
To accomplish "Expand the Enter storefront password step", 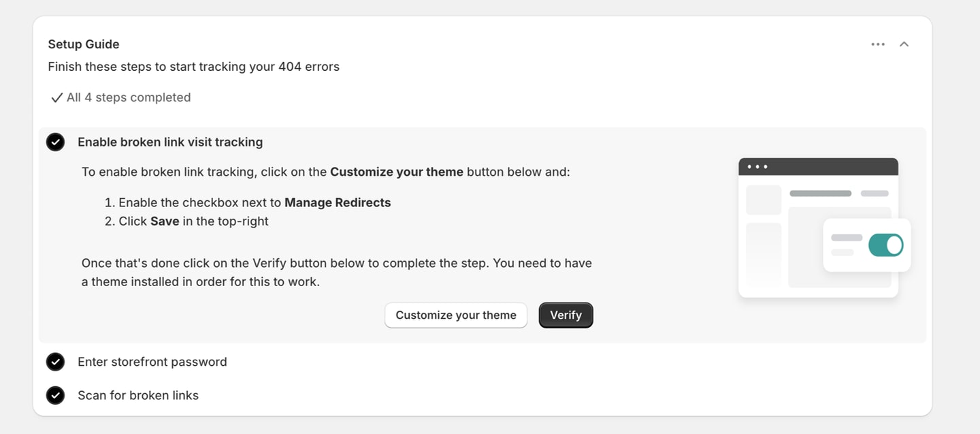I will [152, 362].
